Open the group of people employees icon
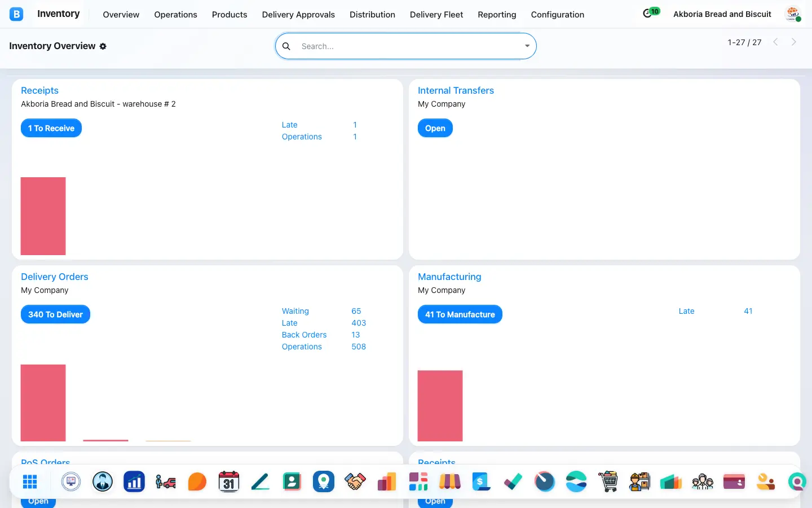812x508 pixels. point(703,481)
